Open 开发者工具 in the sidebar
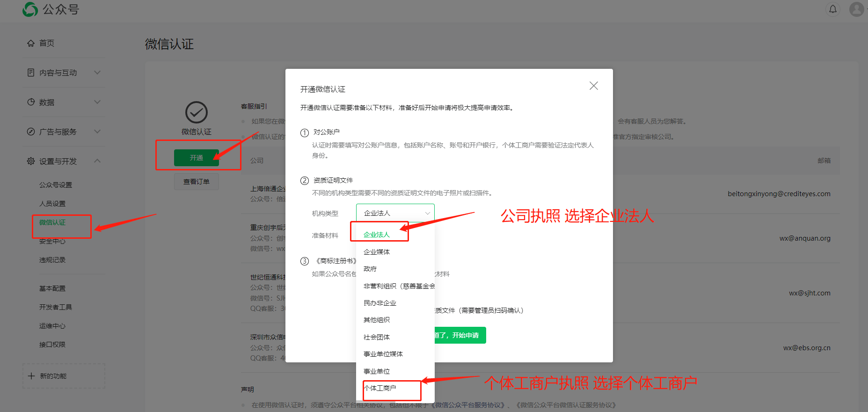868x412 pixels. pyautogui.click(x=56, y=307)
